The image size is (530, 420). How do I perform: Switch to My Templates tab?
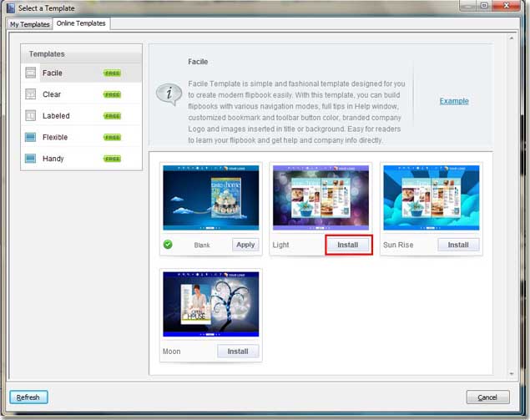click(x=29, y=24)
